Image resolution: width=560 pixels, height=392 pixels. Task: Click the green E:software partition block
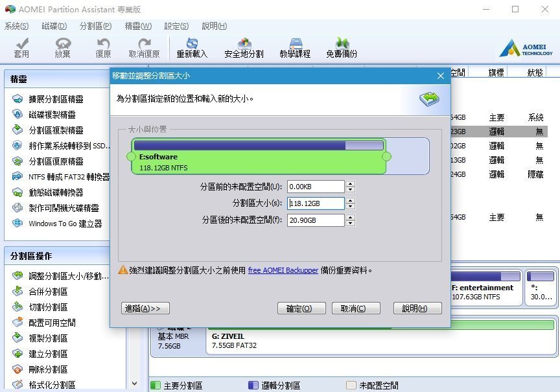coord(259,156)
